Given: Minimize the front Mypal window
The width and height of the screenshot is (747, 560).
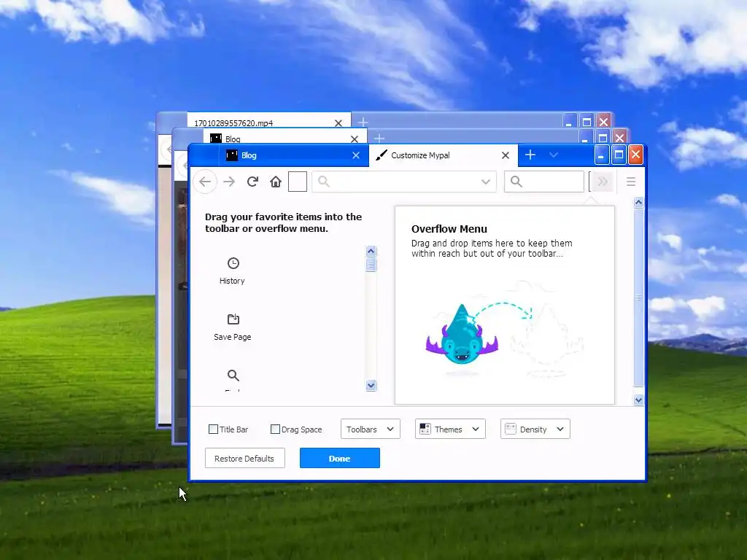Looking at the screenshot, I should point(602,155).
